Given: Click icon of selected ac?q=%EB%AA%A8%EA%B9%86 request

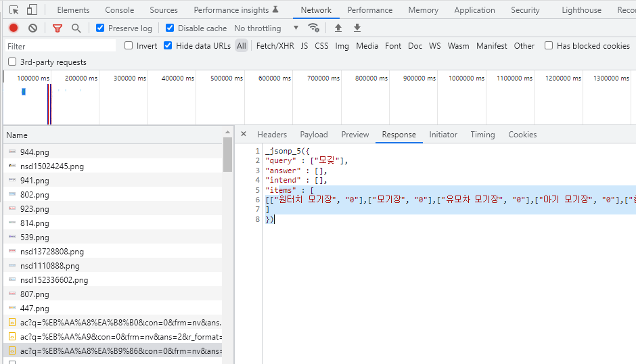Looking at the screenshot, I should click(12, 350).
